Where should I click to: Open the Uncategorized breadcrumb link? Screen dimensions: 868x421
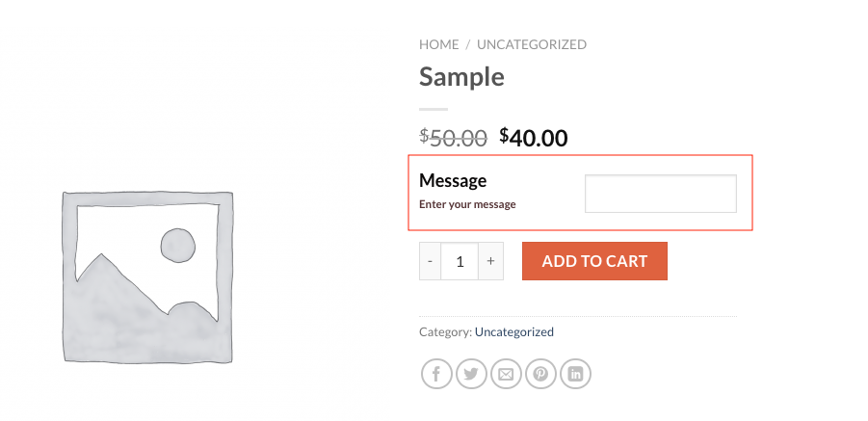point(532,44)
